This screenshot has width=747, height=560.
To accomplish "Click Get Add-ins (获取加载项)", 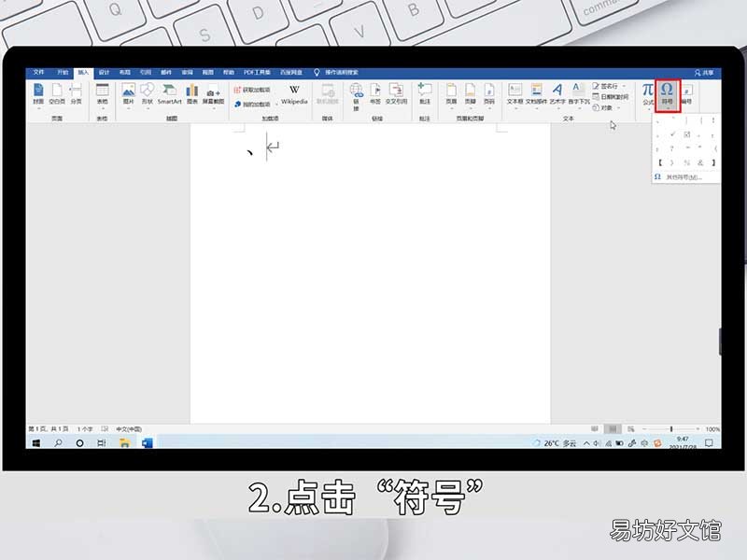I will click(252, 90).
